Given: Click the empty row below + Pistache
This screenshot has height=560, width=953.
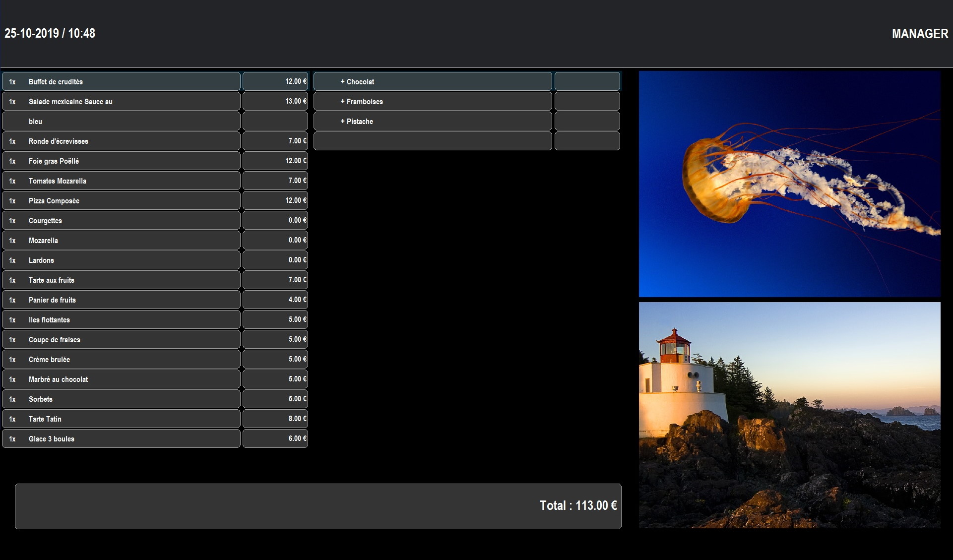Looking at the screenshot, I should pyautogui.click(x=433, y=141).
